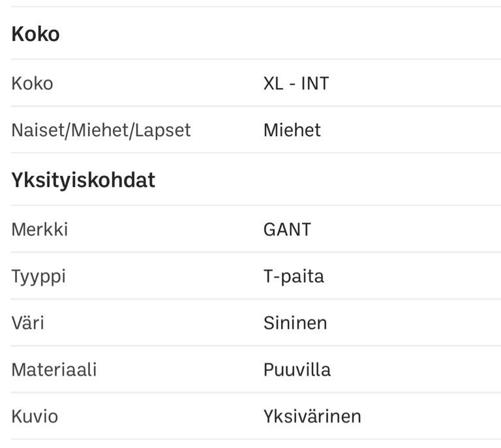Select the Puuvilla material value

pyautogui.click(x=297, y=370)
